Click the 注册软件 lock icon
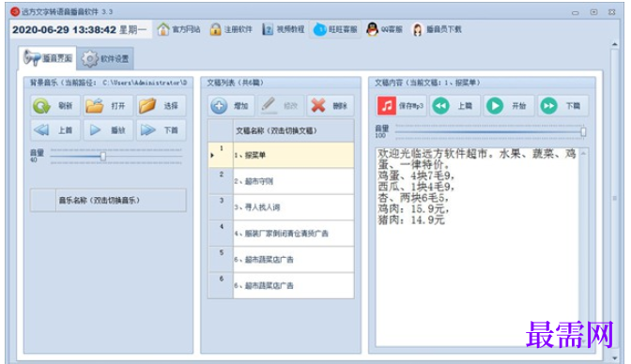Screen dimensions: 631x364 (x=216, y=29)
